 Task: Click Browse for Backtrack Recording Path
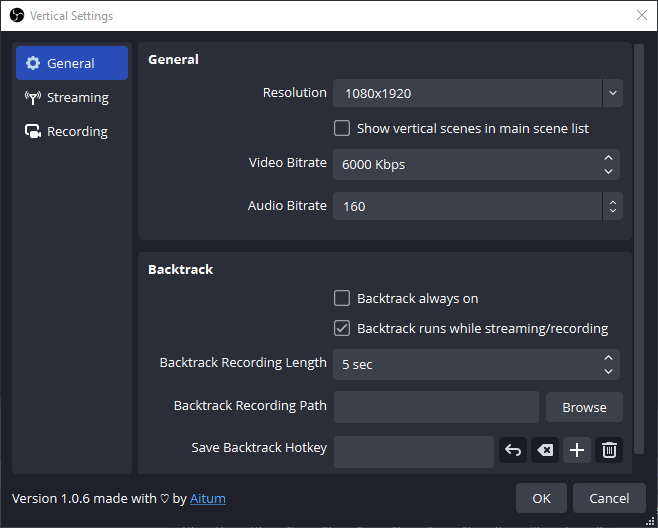click(x=584, y=407)
